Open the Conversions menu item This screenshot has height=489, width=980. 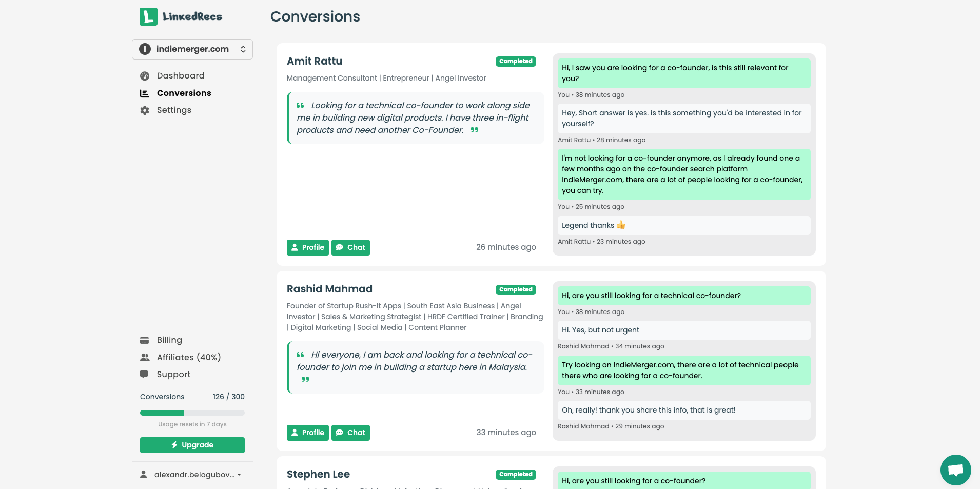click(x=184, y=93)
